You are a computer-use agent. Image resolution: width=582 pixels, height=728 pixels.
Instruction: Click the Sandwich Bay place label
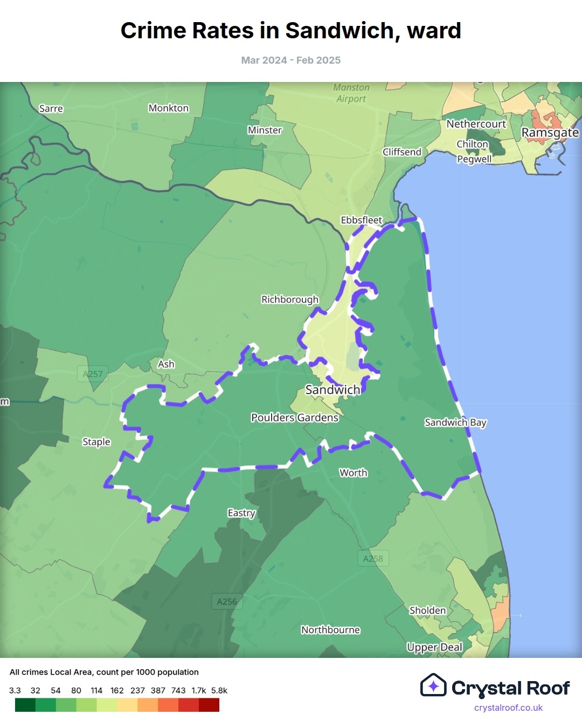pos(455,422)
